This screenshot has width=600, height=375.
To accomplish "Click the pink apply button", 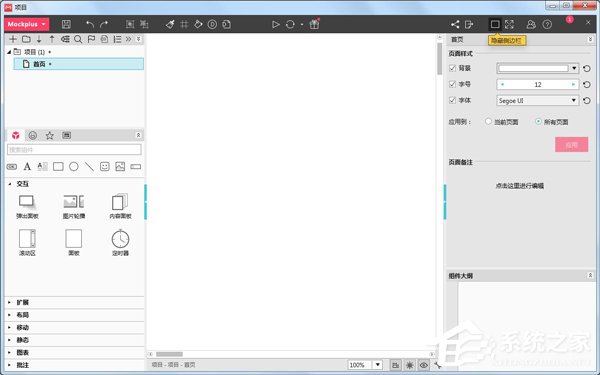I will (571, 145).
